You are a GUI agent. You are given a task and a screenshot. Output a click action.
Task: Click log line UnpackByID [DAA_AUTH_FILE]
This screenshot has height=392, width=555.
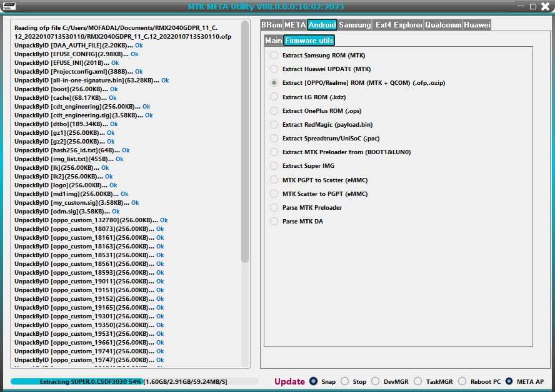(x=79, y=45)
